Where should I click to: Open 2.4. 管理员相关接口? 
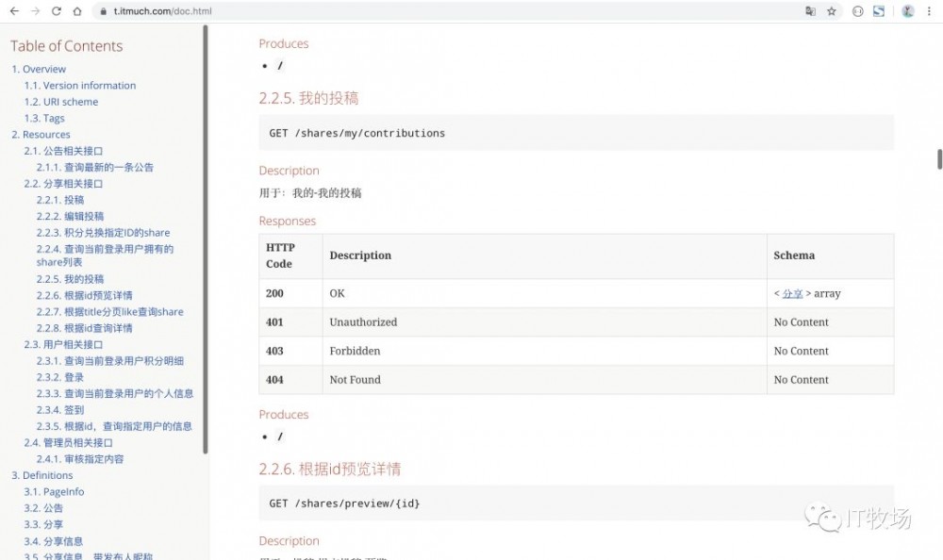click(x=68, y=443)
